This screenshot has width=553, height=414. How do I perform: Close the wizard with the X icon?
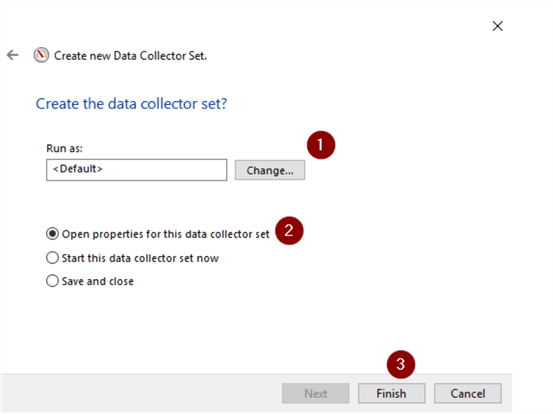(497, 26)
